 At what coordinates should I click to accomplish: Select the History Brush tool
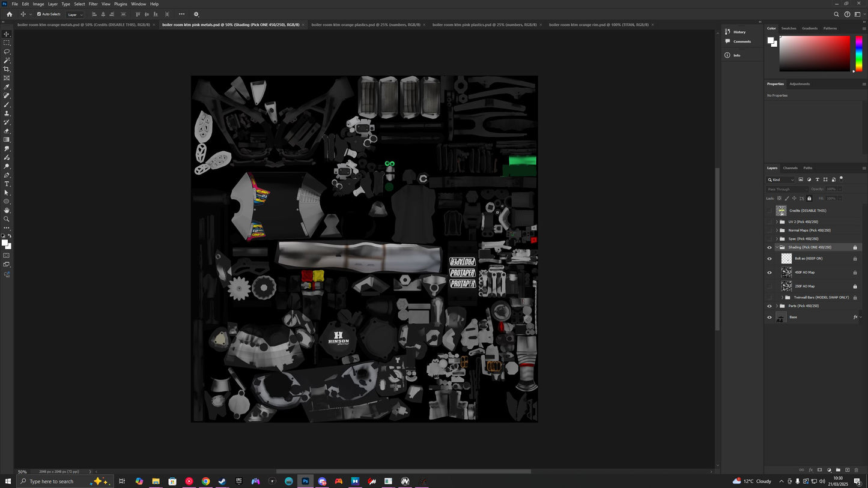pos(7,122)
